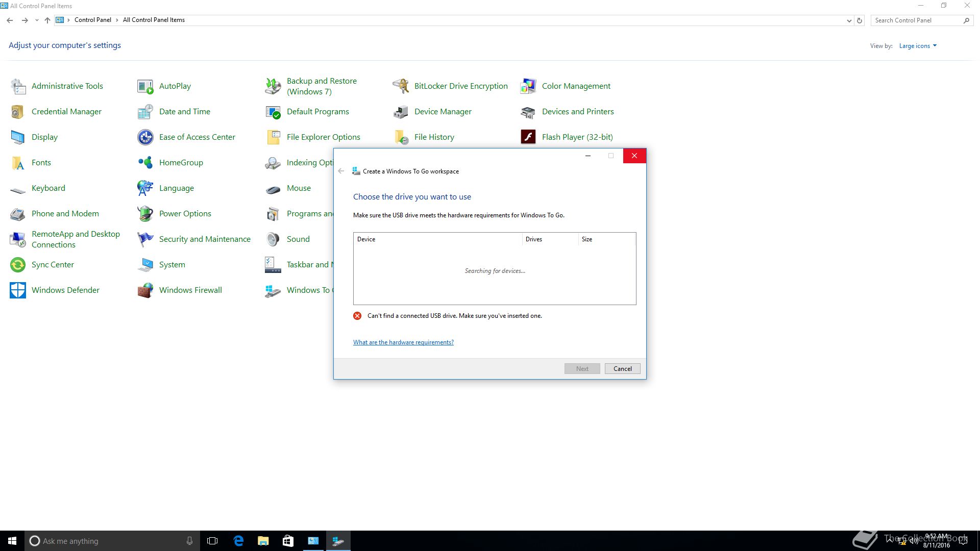This screenshot has height=551, width=980.
Task: Click the Control Panel breadcrumb
Action: [x=92, y=20]
